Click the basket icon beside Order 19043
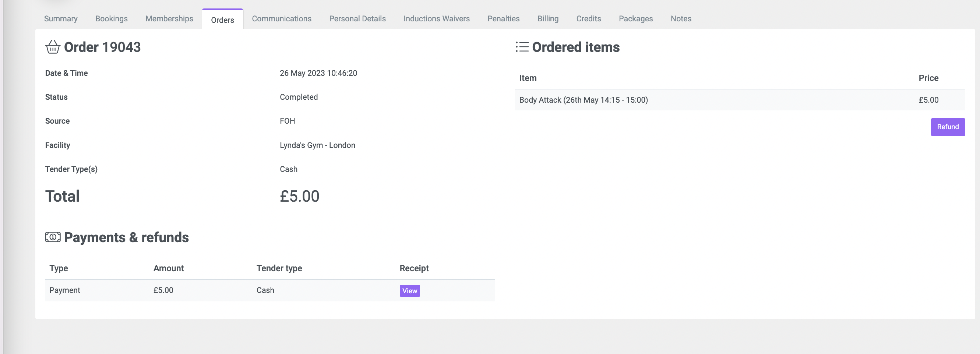The image size is (980, 354). (53, 47)
